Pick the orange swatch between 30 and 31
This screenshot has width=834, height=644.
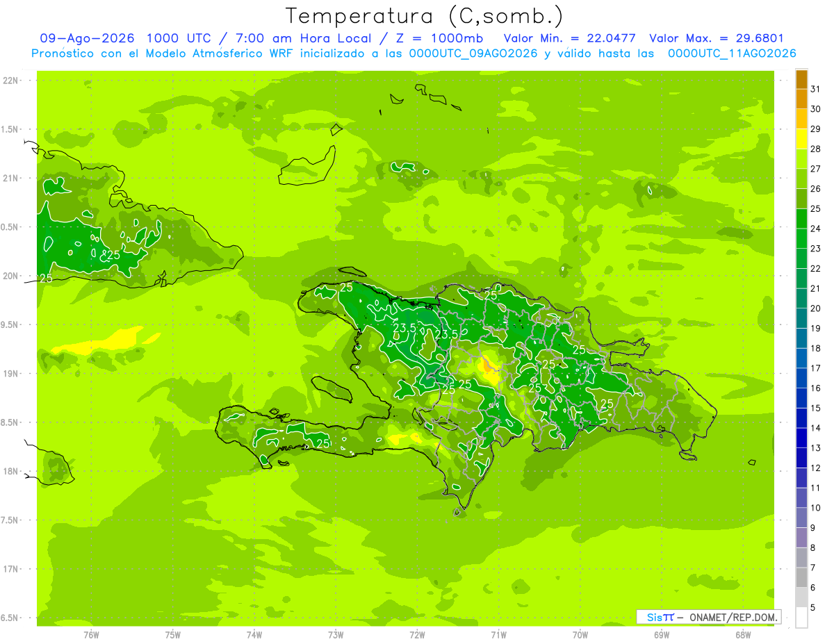(x=801, y=99)
